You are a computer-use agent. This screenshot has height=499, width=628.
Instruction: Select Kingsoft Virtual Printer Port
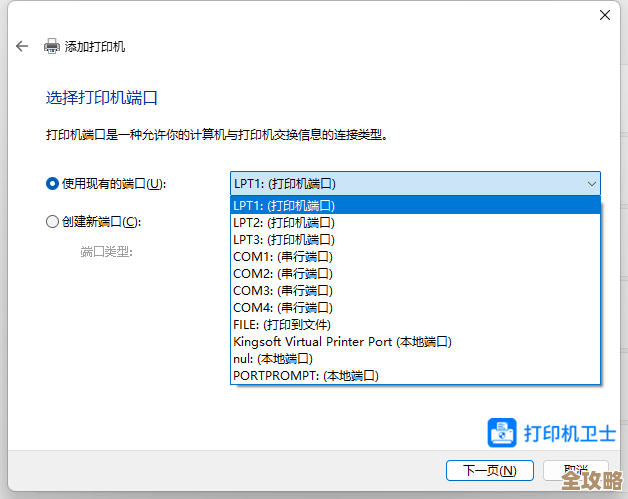click(415, 341)
